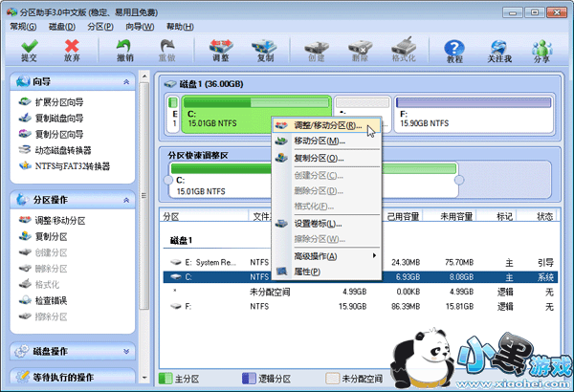574x392 pixels.
Task: Click right resize handle of C: quick-adjust bar
Action: [x=459, y=180]
